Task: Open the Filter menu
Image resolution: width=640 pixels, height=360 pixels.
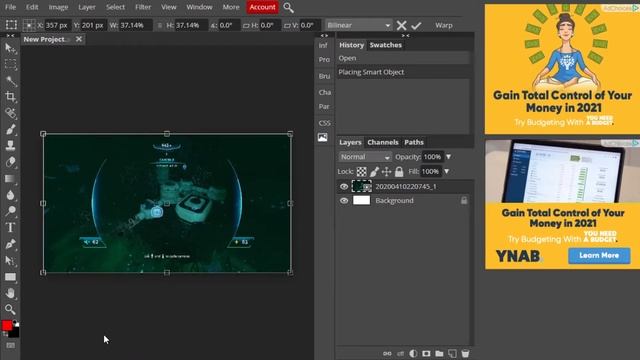Action: pos(143,7)
